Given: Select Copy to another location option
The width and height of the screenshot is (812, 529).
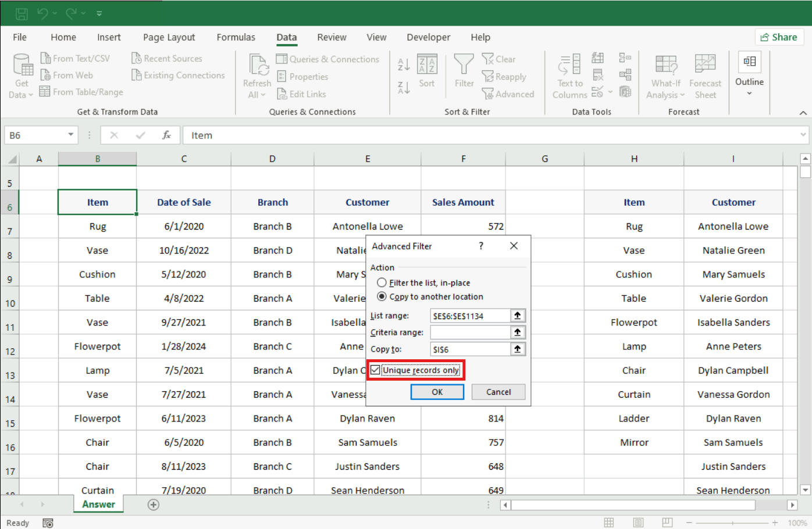Looking at the screenshot, I should click(382, 296).
